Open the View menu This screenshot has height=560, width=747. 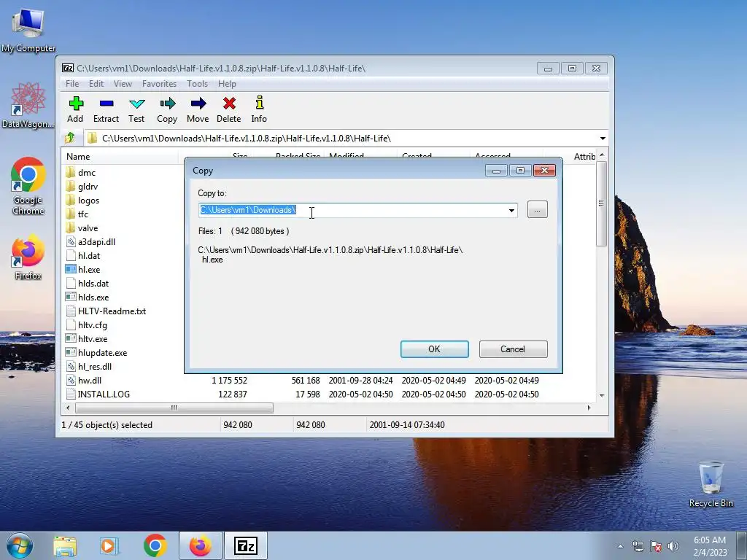coord(123,83)
